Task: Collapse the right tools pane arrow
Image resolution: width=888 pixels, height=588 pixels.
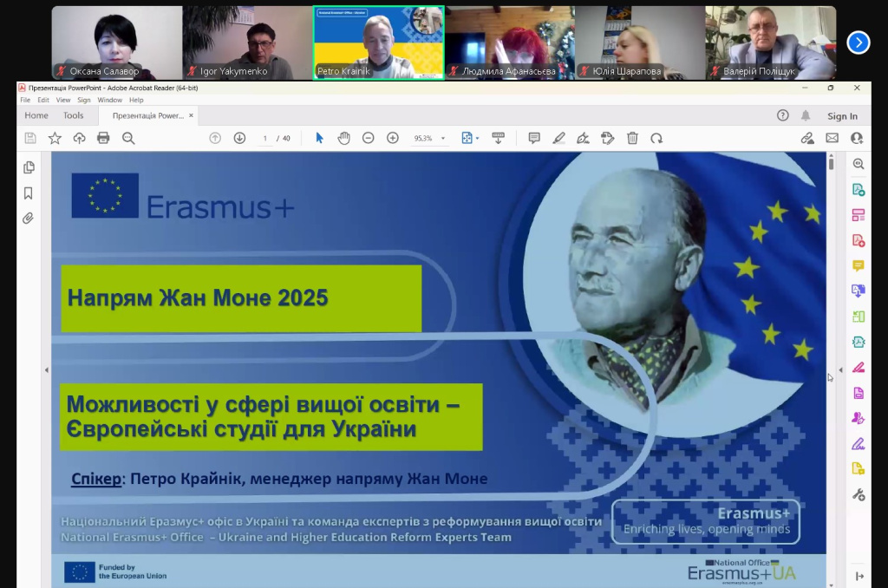Action: [x=840, y=370]
